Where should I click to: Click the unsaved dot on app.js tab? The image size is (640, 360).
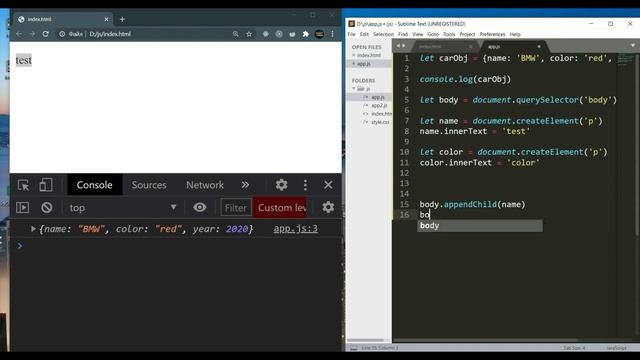pos(539,47)
